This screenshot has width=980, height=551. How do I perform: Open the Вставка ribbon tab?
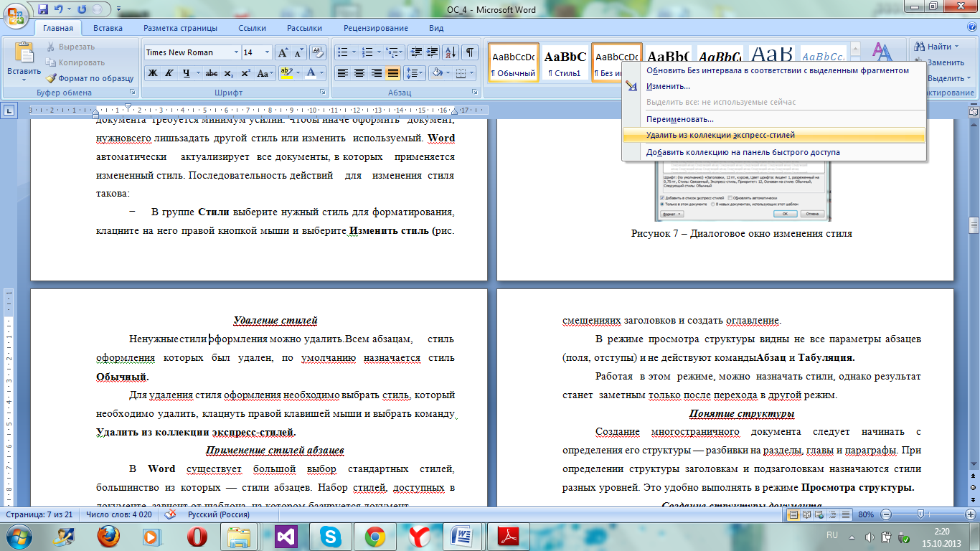pyautogui.click(x=108, y=28)
